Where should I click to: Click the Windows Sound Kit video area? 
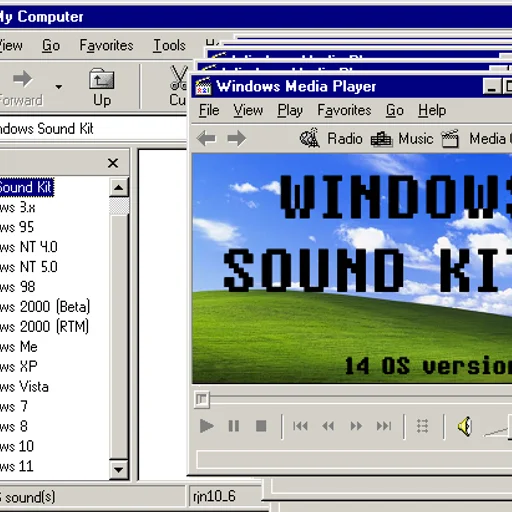[x=352, y=269]
